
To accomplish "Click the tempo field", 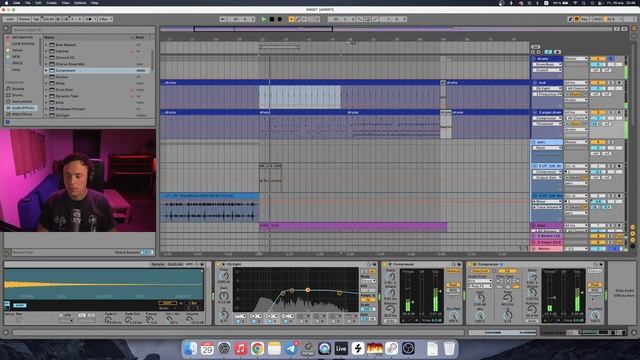I will pyautogui.click(x=48, y=19).
